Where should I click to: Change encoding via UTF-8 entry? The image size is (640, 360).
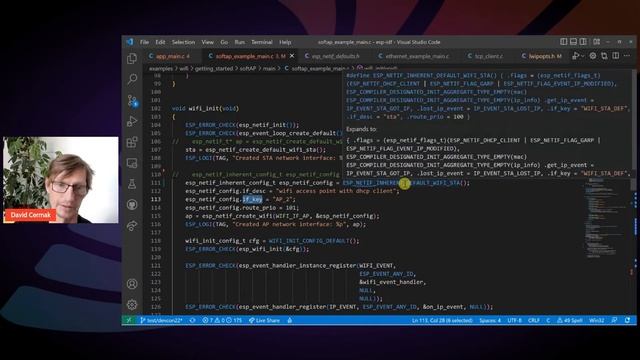514,320
